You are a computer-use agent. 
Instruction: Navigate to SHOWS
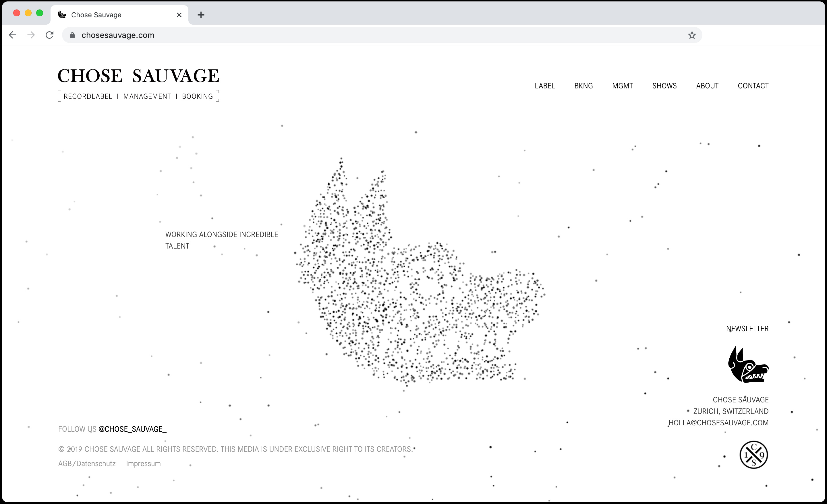[664, 86]
